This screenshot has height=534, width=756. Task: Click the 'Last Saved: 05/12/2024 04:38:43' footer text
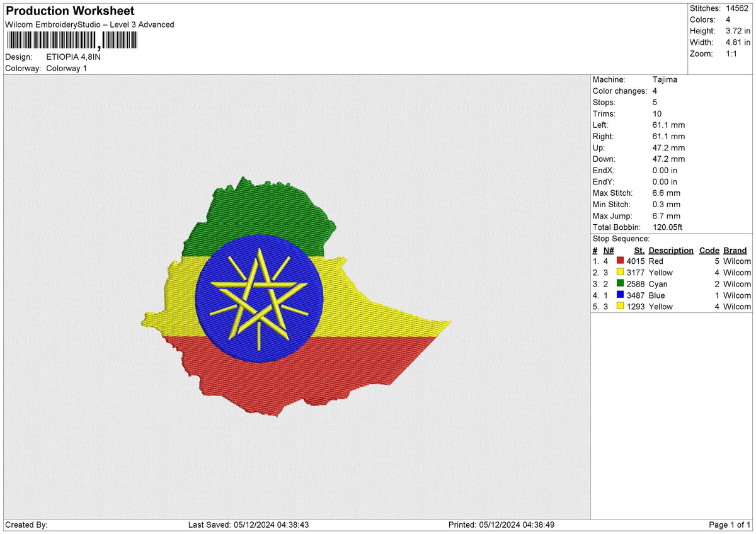pyautogui.click(x=248, y=525)
